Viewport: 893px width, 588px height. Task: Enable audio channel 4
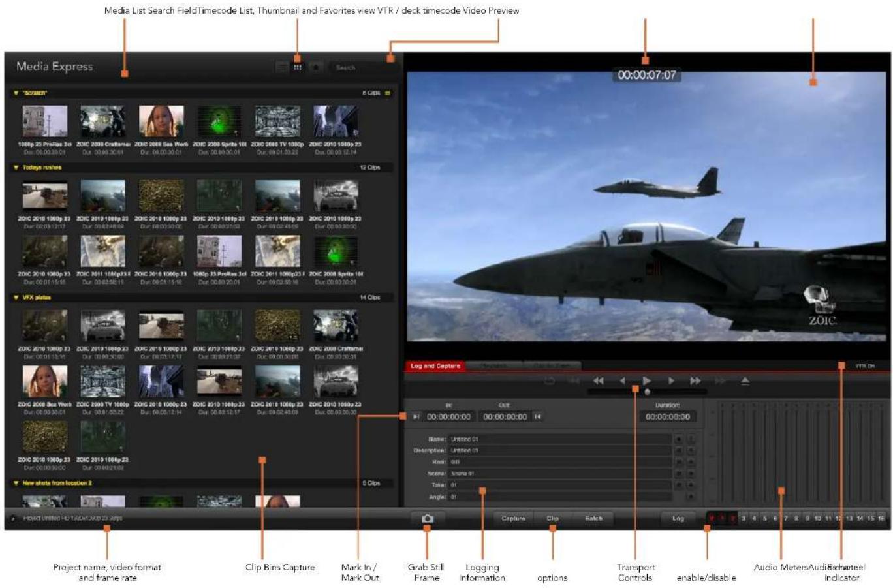[x=753, y=519]
